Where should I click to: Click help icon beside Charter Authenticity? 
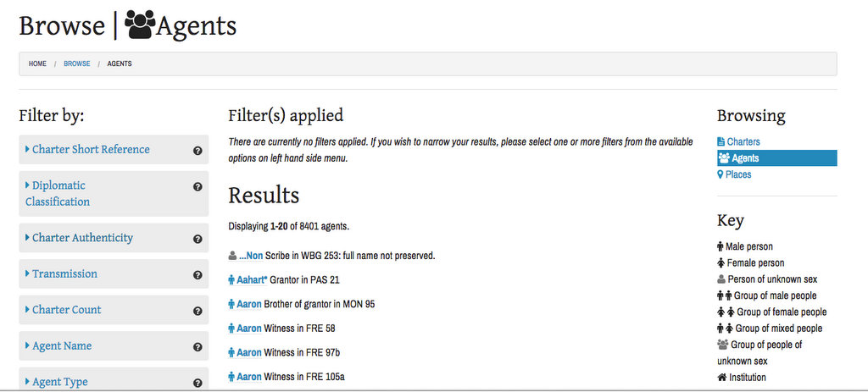[x=198, y=240]
